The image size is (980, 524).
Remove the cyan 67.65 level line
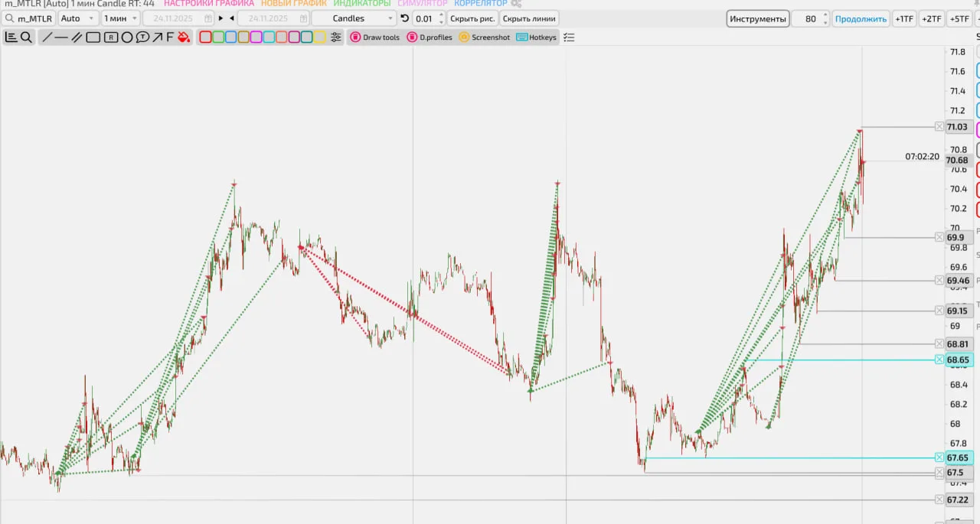point(939,457)
